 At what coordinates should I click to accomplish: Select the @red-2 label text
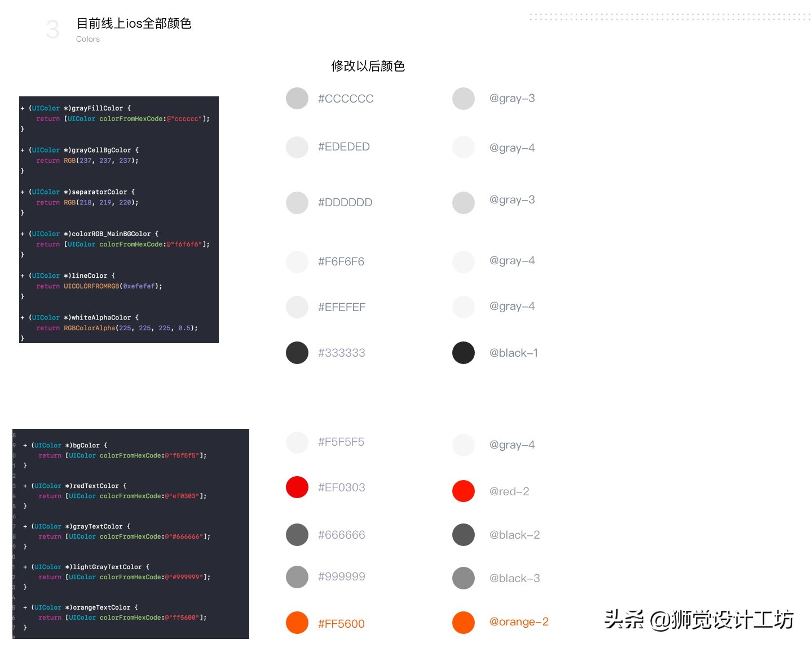tap(509, 491)
